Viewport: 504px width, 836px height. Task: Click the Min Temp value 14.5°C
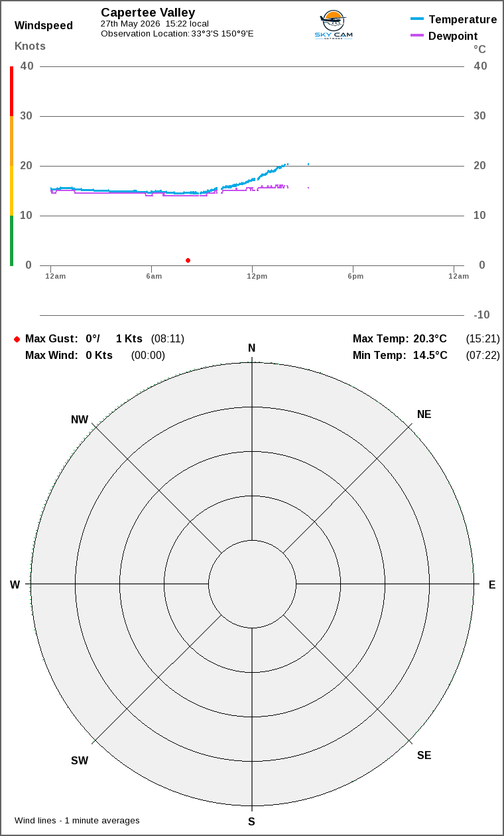(x=430, y=356)
